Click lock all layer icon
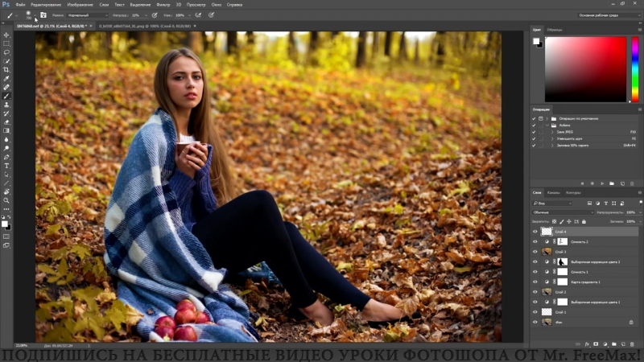Screen dimensions: 644x362 click(584, 222)
